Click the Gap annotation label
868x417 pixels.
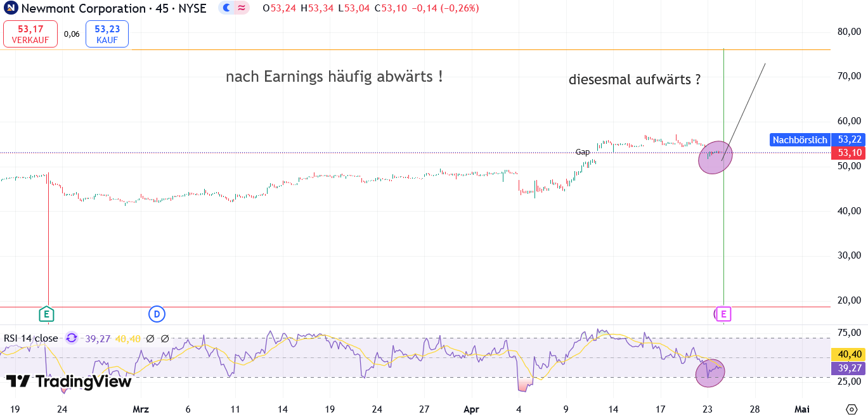(x=582, y=152)
